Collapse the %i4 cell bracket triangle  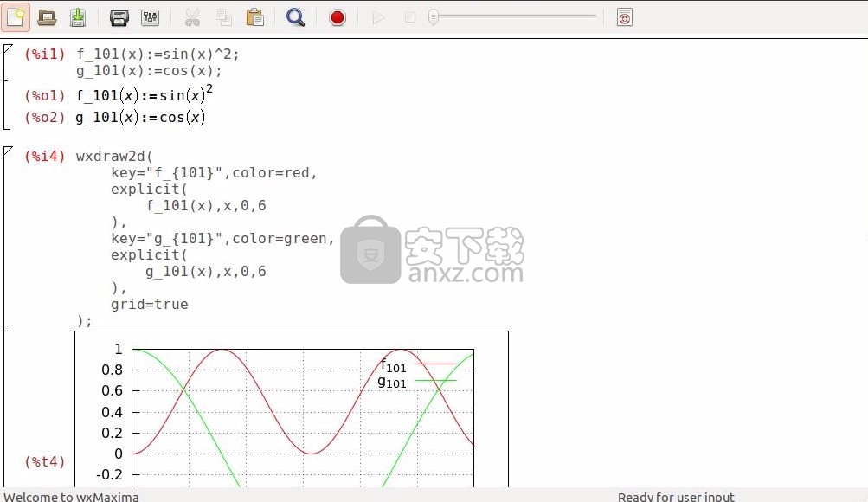[8, 151]
